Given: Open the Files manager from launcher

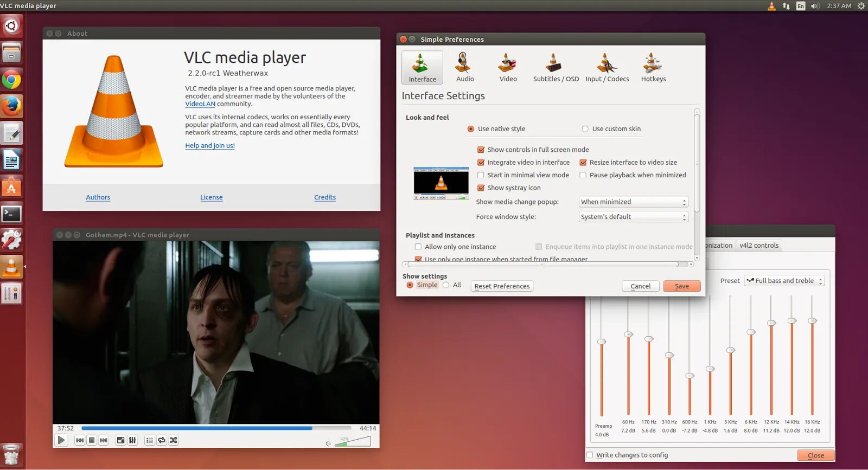Looking at the screenshot, I should (11, 53).
